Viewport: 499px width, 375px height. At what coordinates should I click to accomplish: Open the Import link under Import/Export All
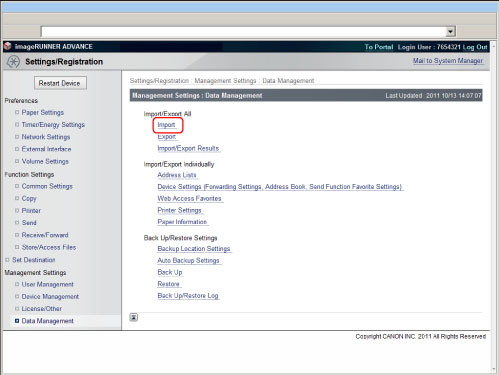tap(166, 125)
